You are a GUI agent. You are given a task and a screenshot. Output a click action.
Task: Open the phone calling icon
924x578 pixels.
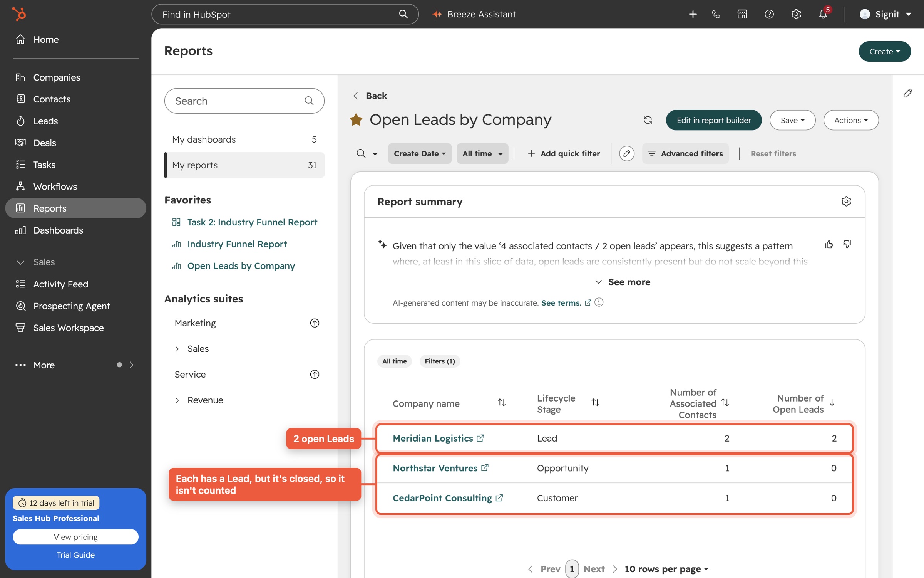(716, 14)
